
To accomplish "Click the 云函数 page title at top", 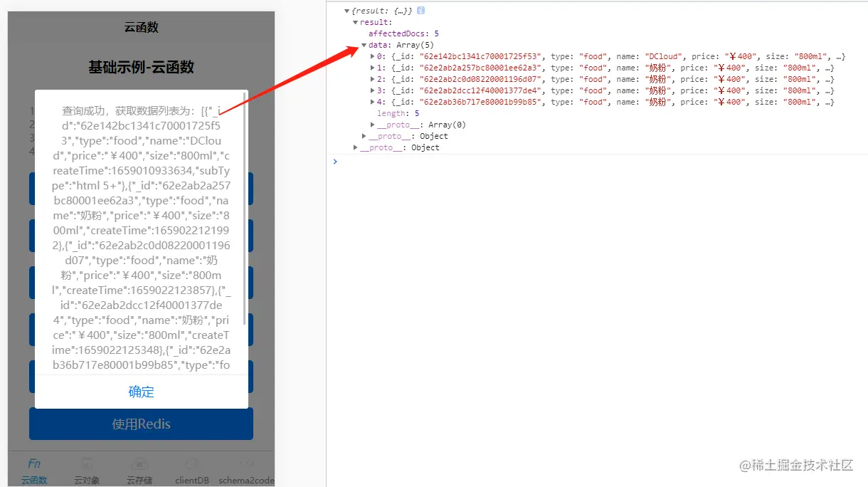I will [141, 28].
